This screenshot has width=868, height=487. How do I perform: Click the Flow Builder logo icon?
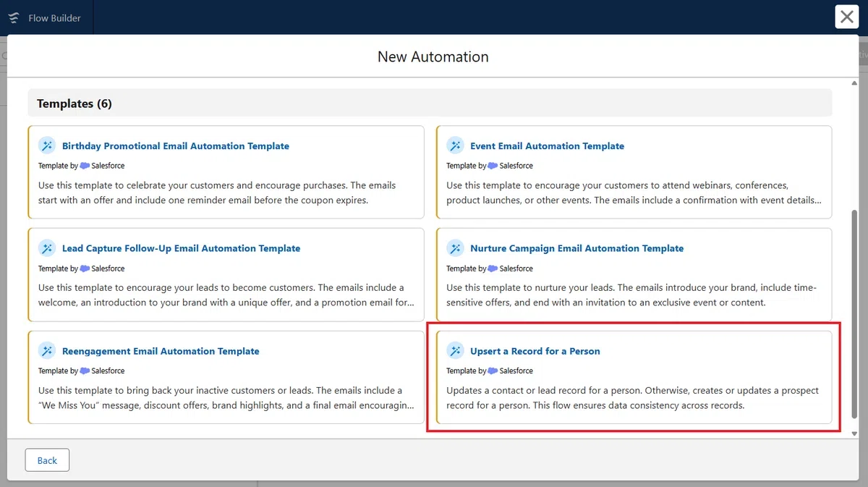click(x=14, y=17)
